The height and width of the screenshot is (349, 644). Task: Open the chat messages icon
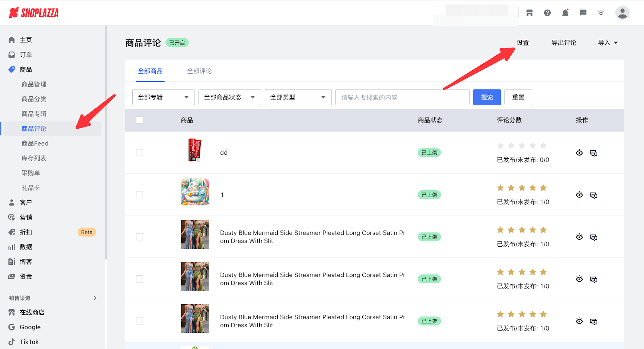pos(583,13)
